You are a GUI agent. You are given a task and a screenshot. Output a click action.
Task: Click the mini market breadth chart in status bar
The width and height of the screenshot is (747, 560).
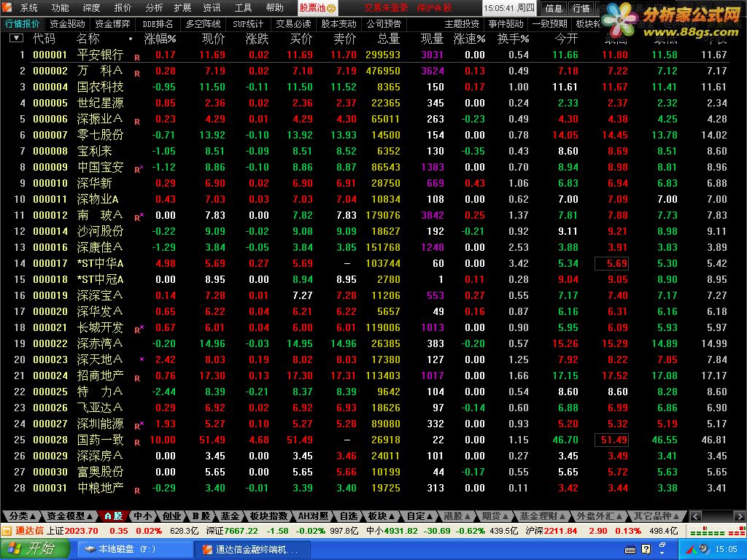click(716, 531)
